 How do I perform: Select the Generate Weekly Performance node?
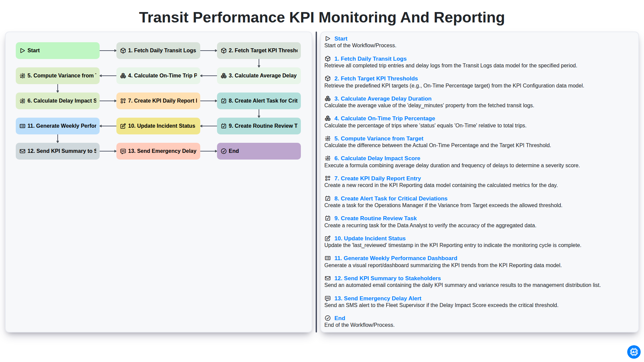[x=58, y=126]
